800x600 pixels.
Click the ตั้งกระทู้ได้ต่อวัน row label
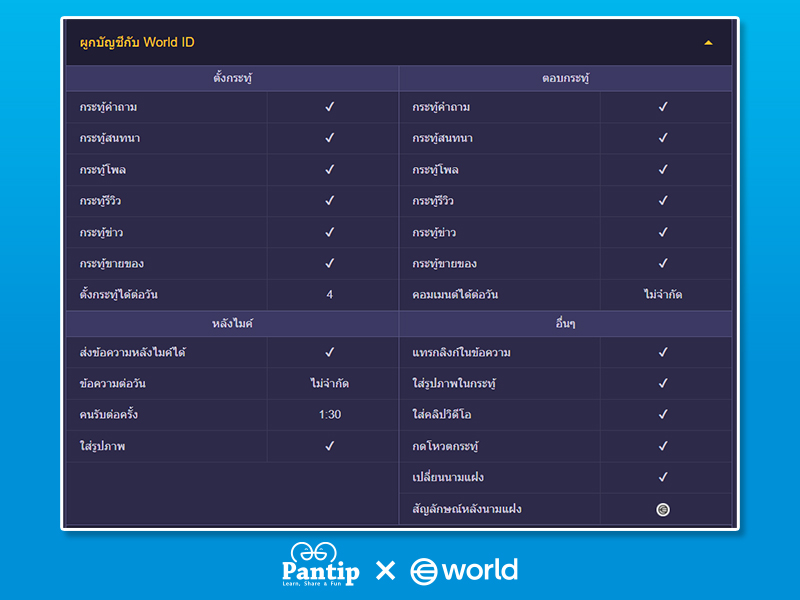119,295
